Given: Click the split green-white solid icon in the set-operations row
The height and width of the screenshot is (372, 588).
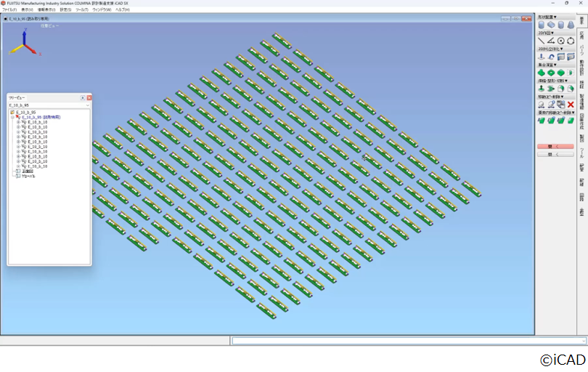Looking at the screenshot, I should [571, 73].
